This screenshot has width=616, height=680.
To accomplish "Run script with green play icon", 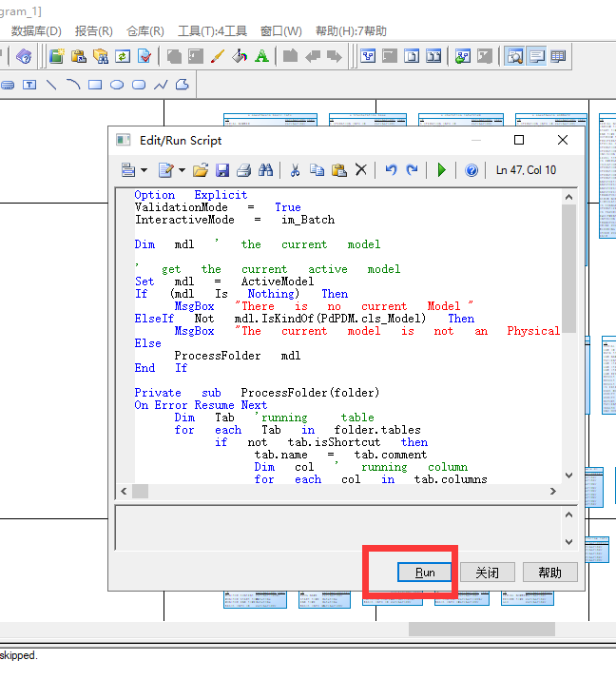I will [441, 170].
